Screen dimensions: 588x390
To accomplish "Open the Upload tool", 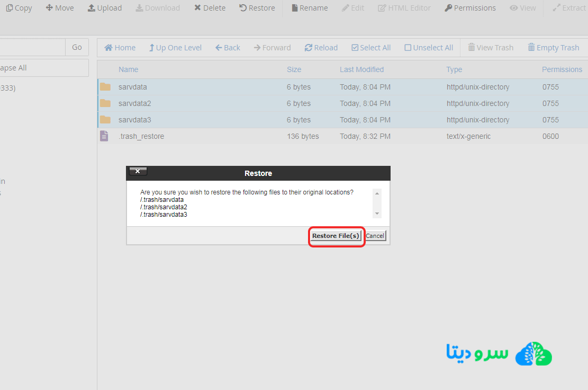I will click(104, 8).
